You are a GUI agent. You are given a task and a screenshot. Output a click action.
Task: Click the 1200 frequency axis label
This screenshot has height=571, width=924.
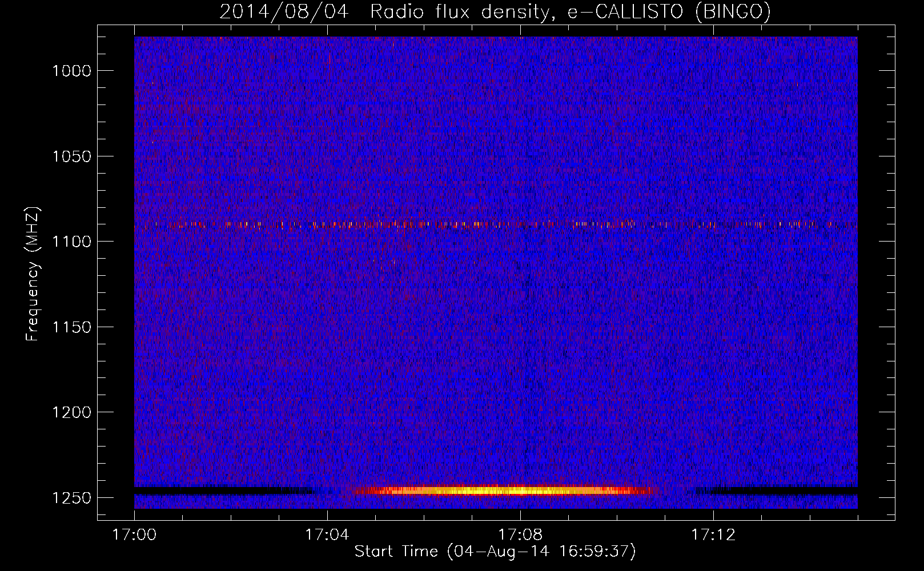[71, 412]
